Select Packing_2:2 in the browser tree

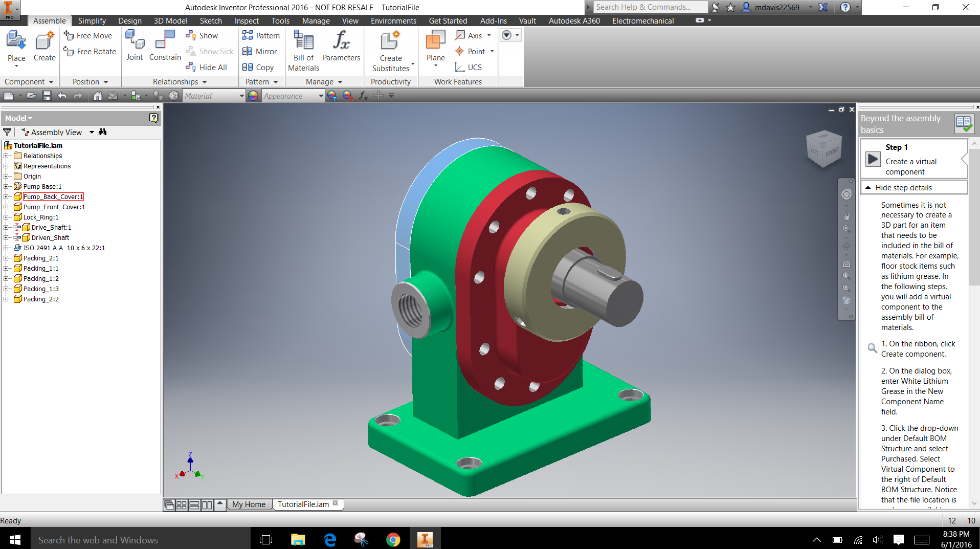coord(41,299)
